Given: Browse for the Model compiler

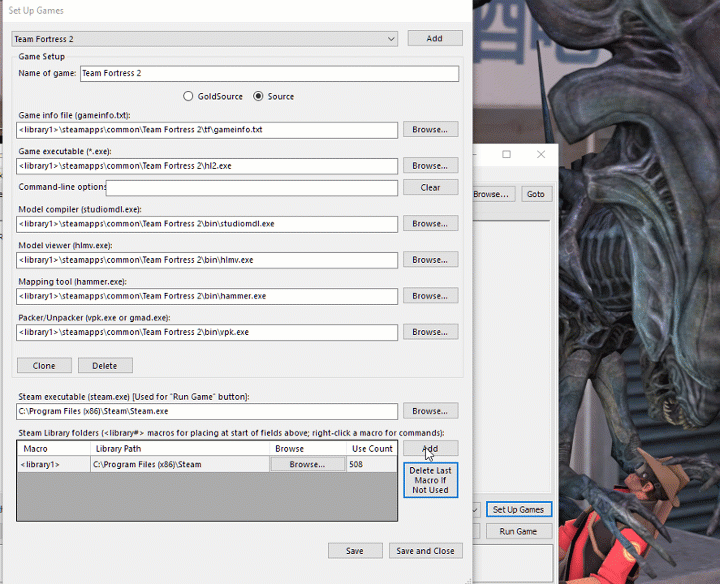Looking at the screenshot, I should tap(430, 224).
